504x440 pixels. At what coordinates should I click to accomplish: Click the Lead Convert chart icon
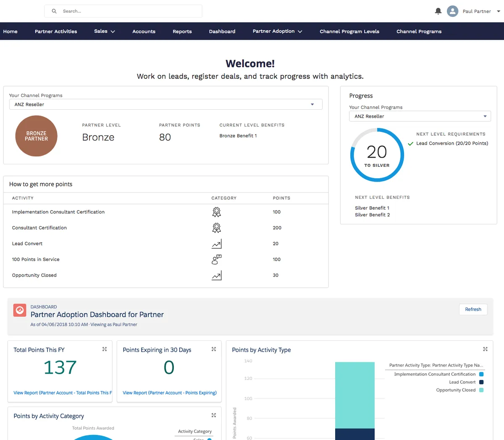[216, 244]
